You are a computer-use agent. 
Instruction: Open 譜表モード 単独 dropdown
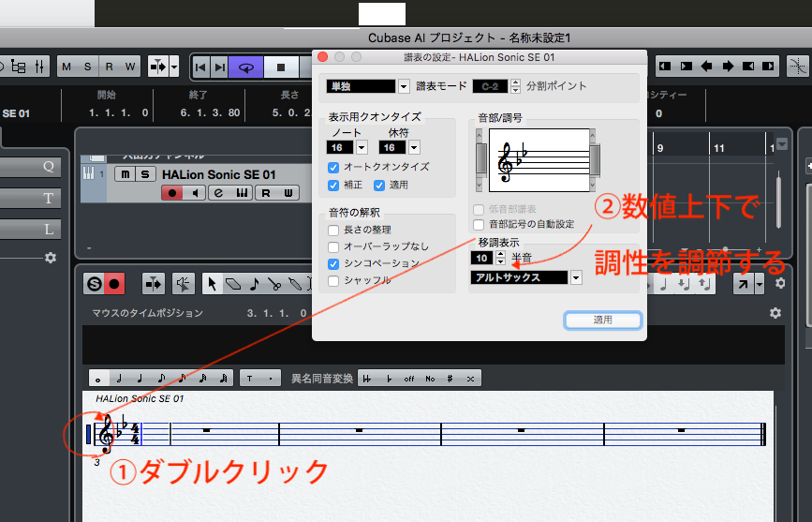404,86
